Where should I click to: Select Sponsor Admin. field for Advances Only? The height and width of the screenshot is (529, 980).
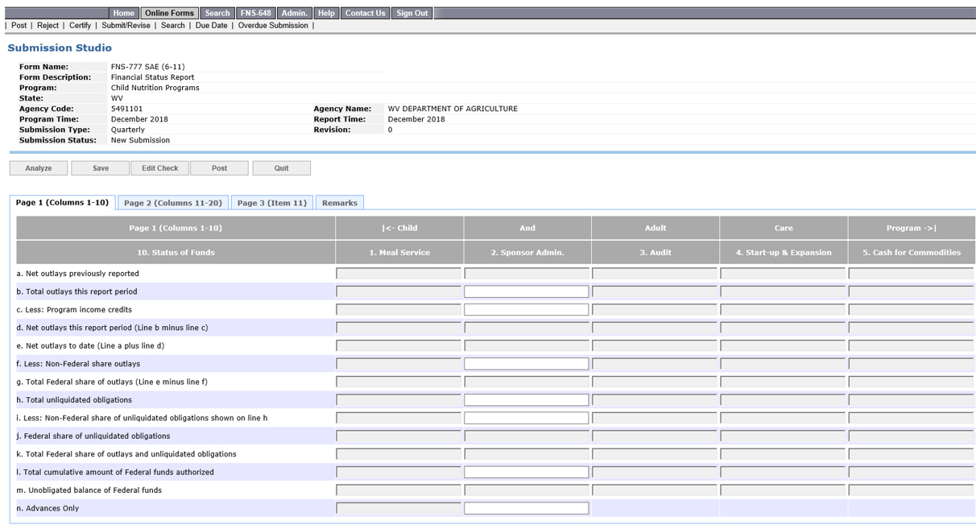pos(526,508)
